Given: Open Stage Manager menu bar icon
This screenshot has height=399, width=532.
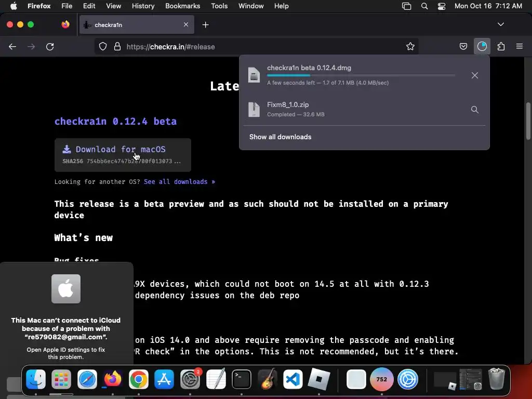Looking at the screenshot, I should (406, 6).
